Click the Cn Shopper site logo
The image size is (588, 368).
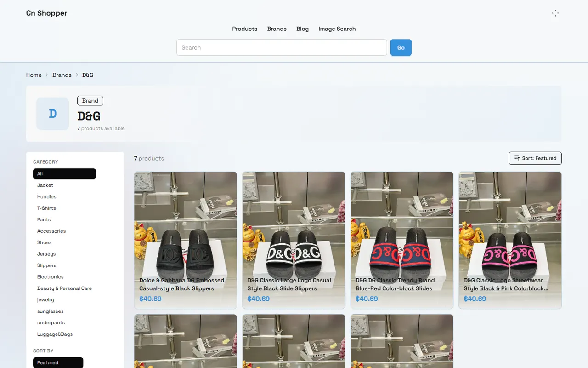click(47, 13)
